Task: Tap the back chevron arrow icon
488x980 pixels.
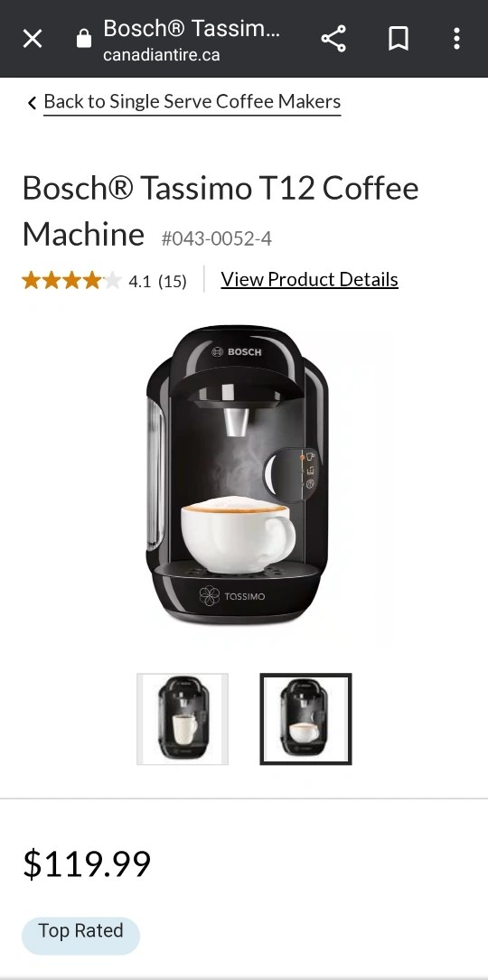Action: coord(32,102)
